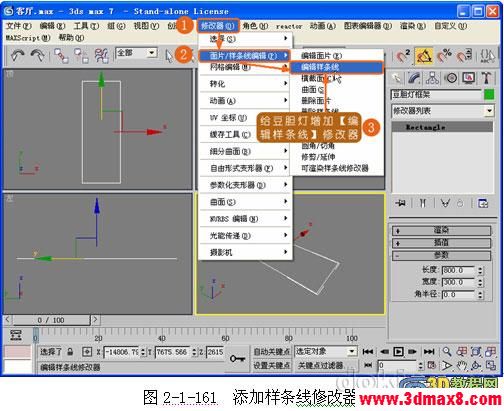Choose 编辑样条线 in the submenu
The width and height of the screenshot is (504, 411).
click(336, 67)
